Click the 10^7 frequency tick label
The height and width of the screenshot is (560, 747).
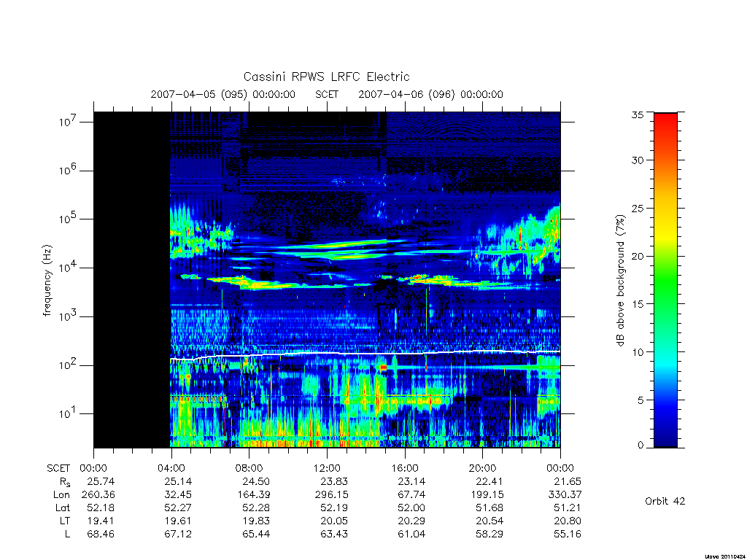(69, 121)
